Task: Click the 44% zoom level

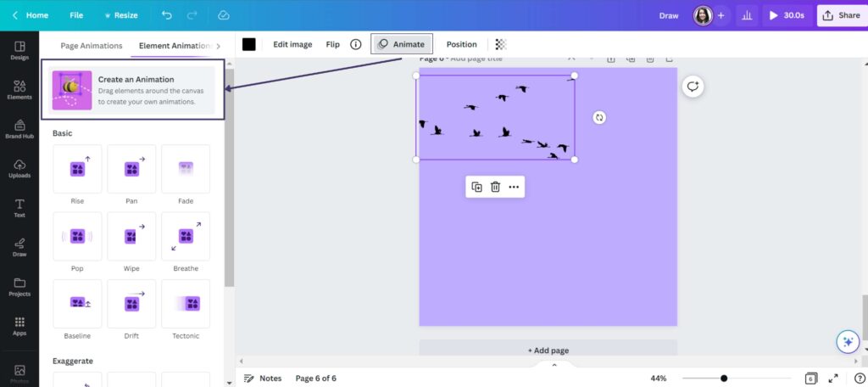Action: [x=658, y=379]
